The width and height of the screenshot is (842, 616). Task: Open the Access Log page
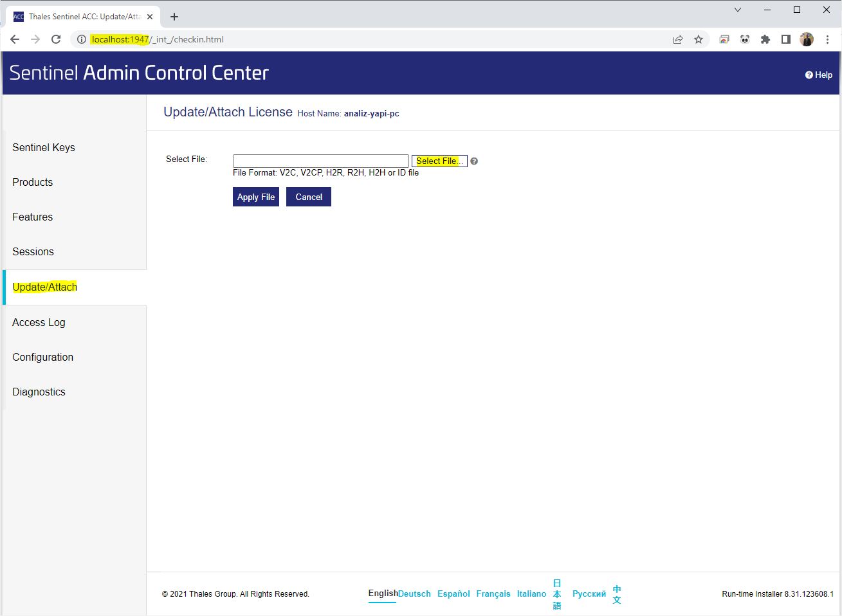(x=39, y=322)
